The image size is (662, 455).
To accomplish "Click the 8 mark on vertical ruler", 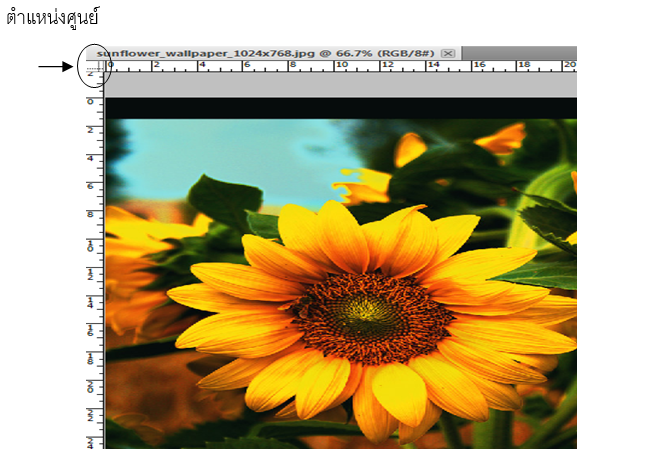I will pos(92,214).
